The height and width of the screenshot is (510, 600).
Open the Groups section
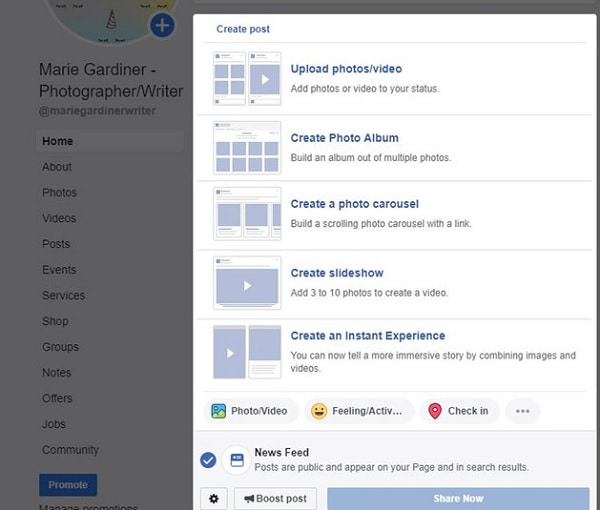click(60, 347)
